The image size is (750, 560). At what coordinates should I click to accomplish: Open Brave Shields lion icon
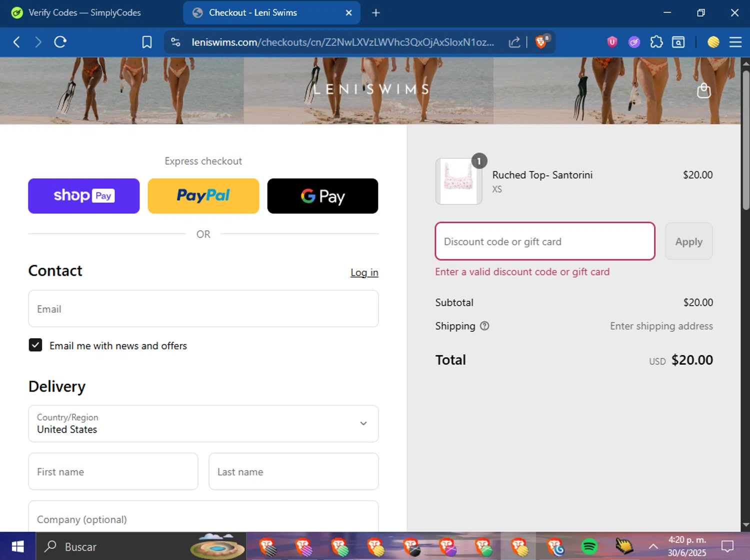click(541, 41)
